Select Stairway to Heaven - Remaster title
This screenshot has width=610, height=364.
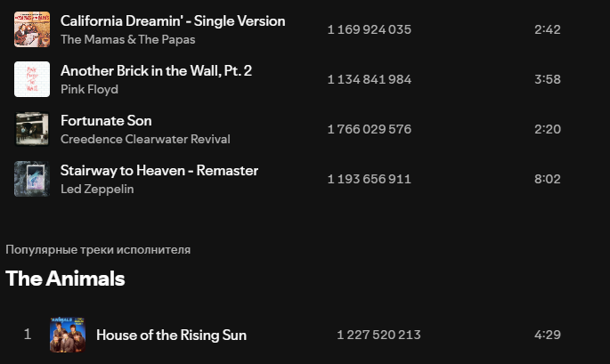[159, 170]
